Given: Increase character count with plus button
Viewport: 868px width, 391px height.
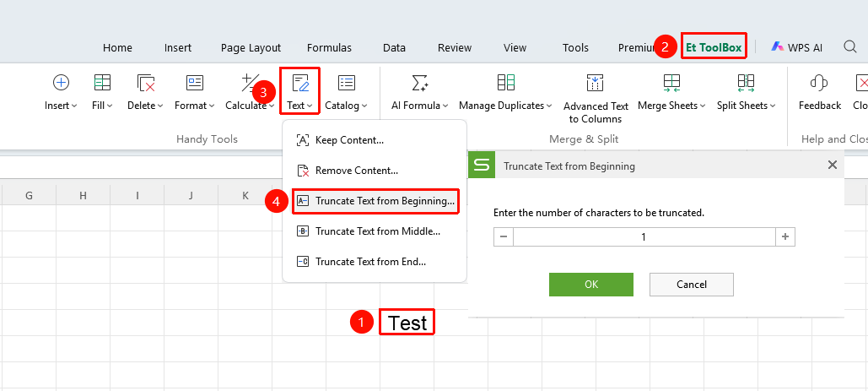Looking at the screenshot, I should [785, 237].
